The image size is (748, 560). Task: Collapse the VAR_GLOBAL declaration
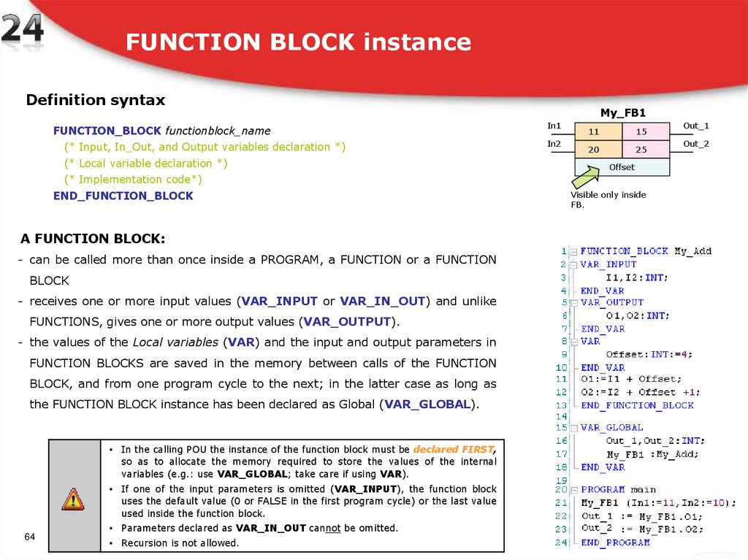point(573,427)
